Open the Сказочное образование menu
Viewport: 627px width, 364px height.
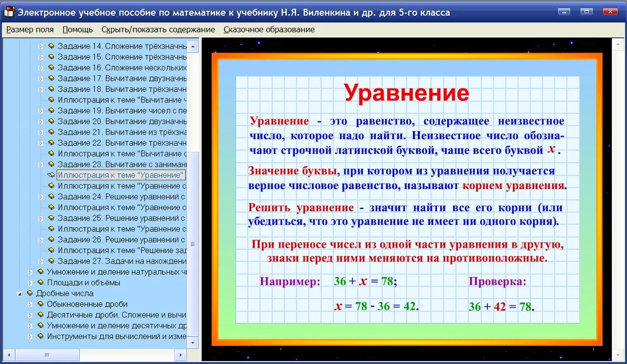[x=269, y=29]
